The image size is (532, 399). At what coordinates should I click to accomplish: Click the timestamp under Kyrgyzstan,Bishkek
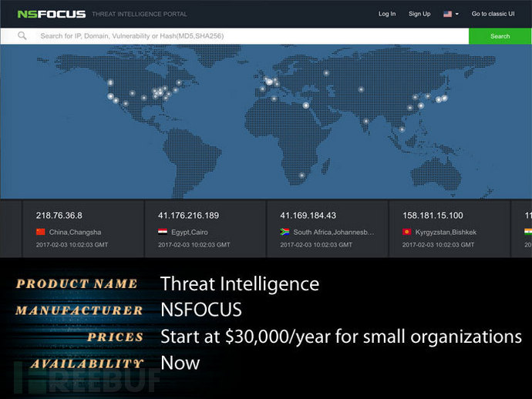(x=439, y=245)
